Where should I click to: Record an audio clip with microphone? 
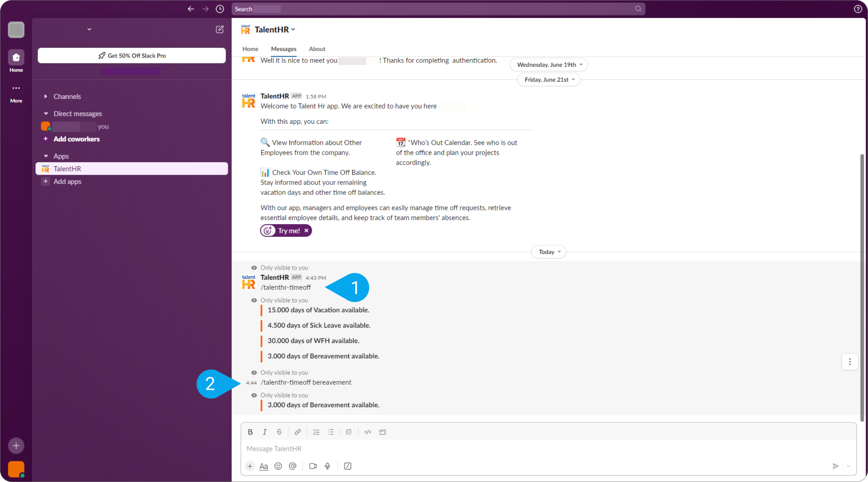[x=327, y=466]
